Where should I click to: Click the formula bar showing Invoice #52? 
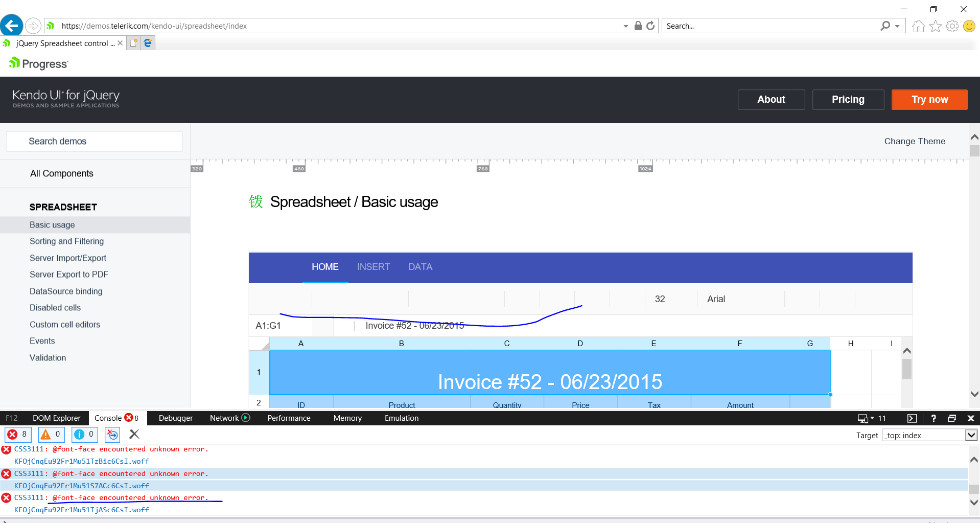[634, 326]
